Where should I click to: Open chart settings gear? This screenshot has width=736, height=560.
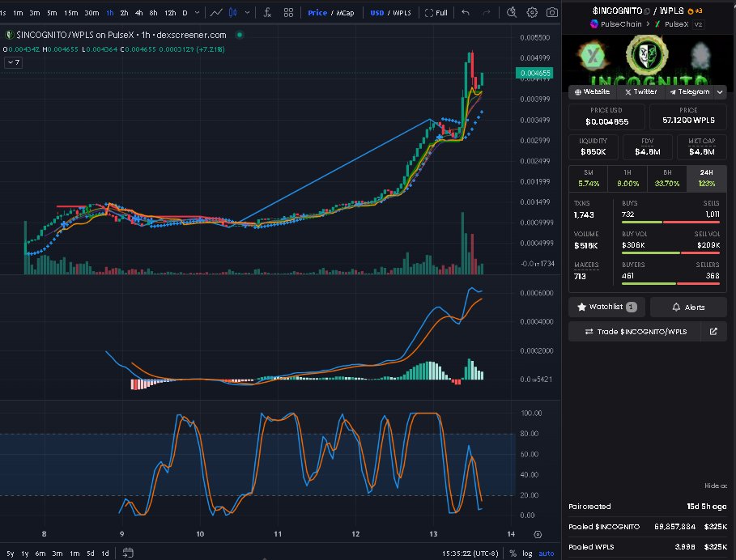point(532,13)
